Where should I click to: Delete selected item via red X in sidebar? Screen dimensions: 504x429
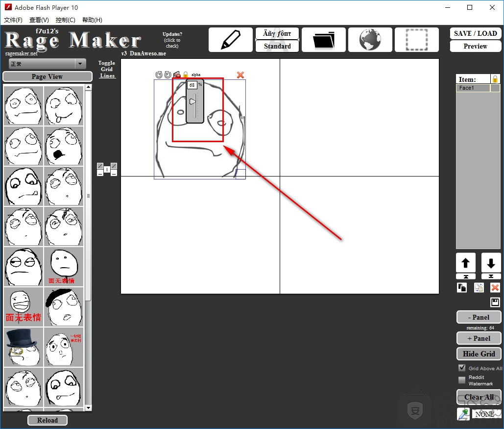pyautogui.click(x=495, y=287)
